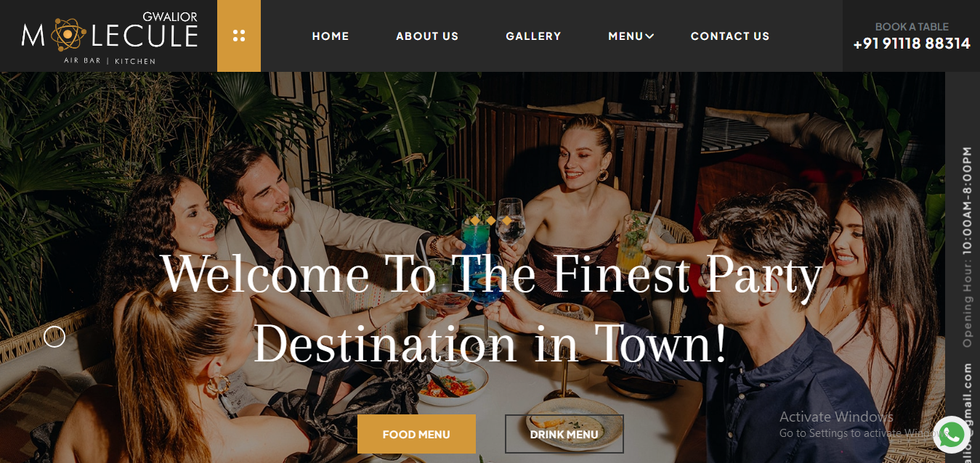
Task: Open WhatsApp chat via green floating icon
Action: coord(951,435)
